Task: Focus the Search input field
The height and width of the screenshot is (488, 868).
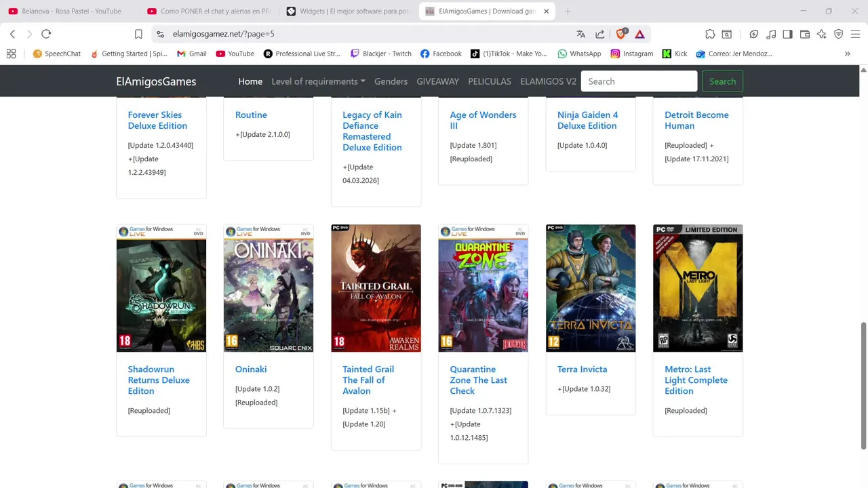Action: click(x=639, y=81)
